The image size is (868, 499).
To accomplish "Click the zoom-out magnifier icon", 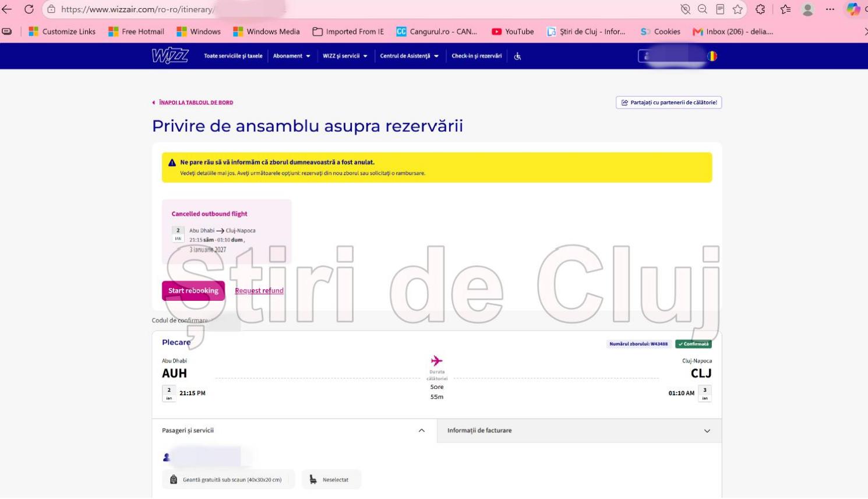I will point(703,9).
